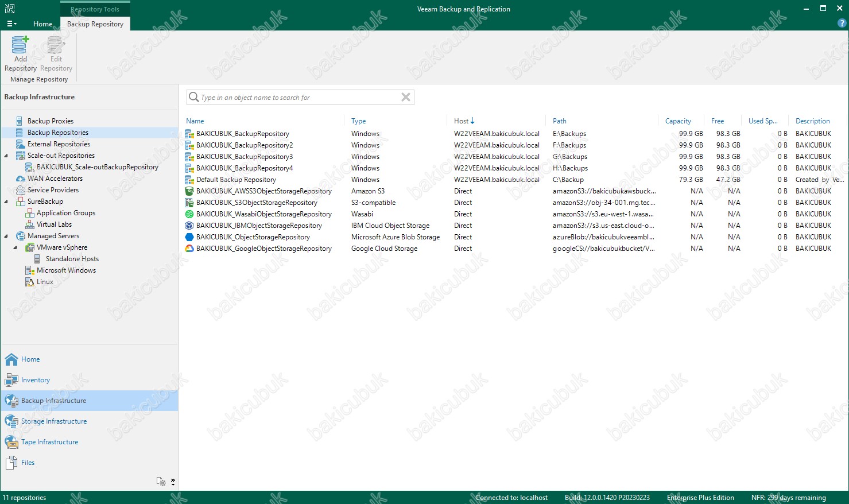The height and width of the screenshot is (504, 849).
Task: Click the Virtual Labs icon
Action: [x=30, y=224]
